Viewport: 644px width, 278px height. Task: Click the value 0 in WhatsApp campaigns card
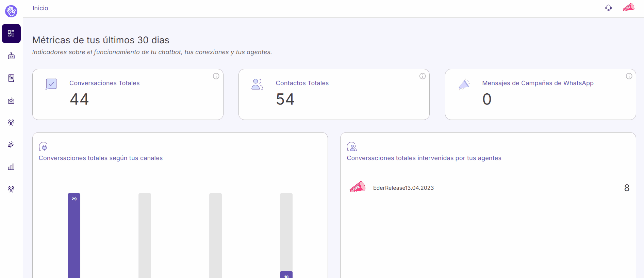487,99
